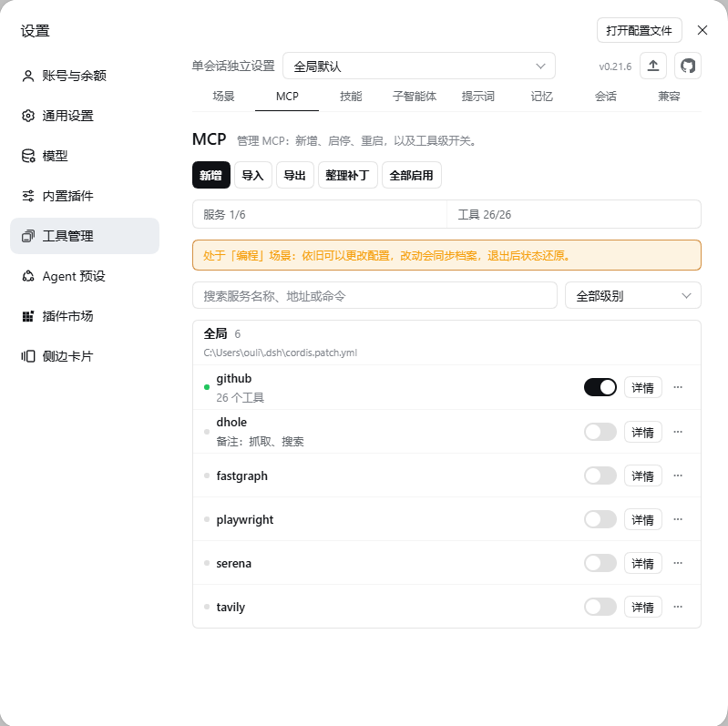Screen dimensions: 728x726
Task: View 详情 for the tavily service
Action: pos(643,607)
